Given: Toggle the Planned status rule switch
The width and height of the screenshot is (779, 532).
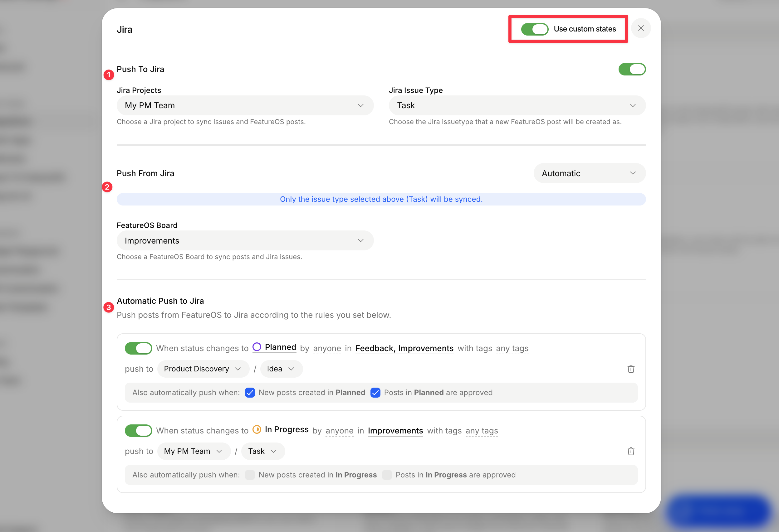Looking at the screenshot, I should 139,348.
